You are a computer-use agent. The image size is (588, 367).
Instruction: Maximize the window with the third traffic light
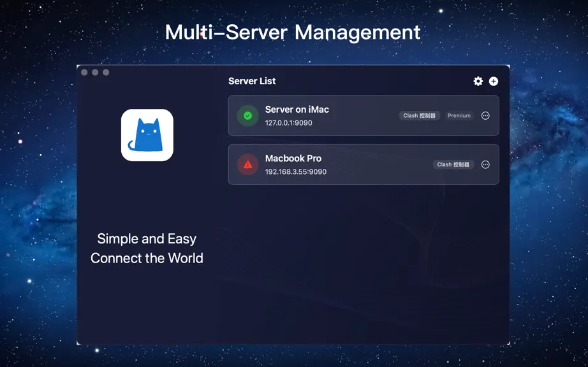tap(106, 72)
